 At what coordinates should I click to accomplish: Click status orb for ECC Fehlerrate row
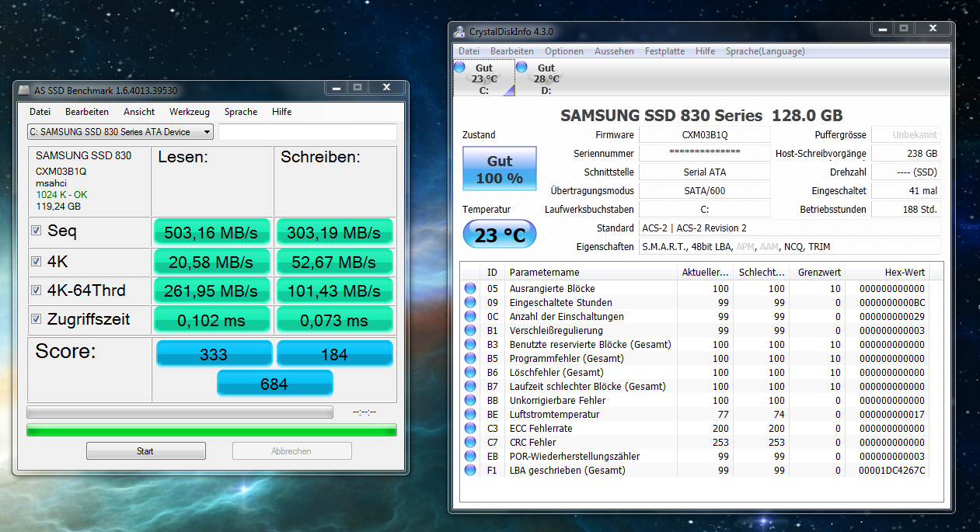point(470,428)
